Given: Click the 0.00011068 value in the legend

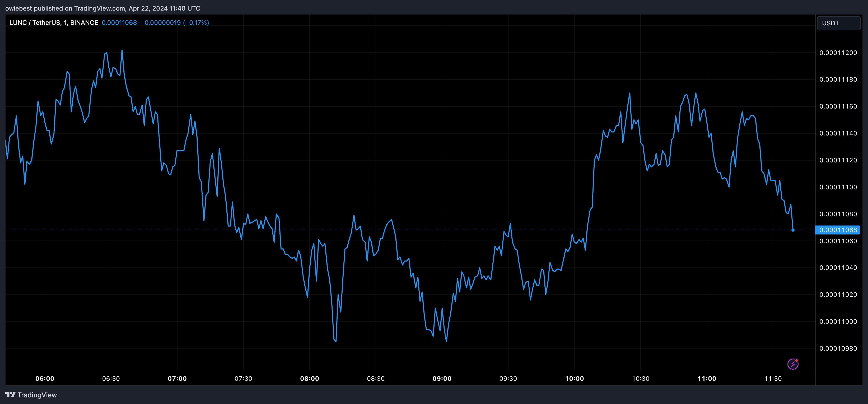Looking at the screenshot, I should coord(119,22).
